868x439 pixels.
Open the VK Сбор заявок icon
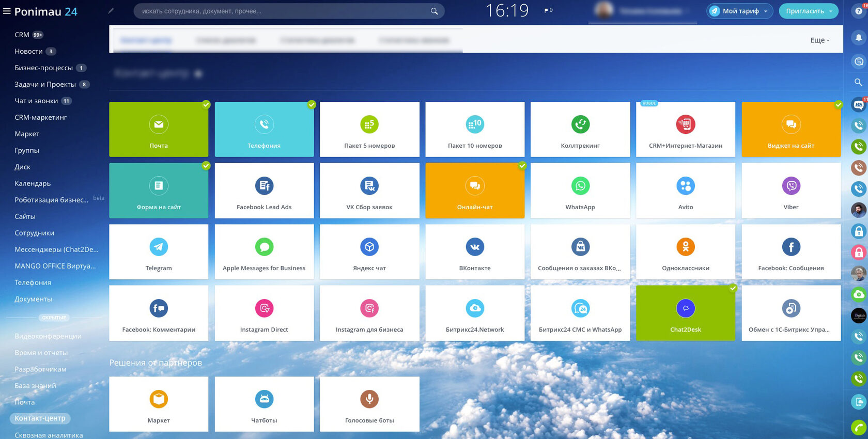coord(369,185)
